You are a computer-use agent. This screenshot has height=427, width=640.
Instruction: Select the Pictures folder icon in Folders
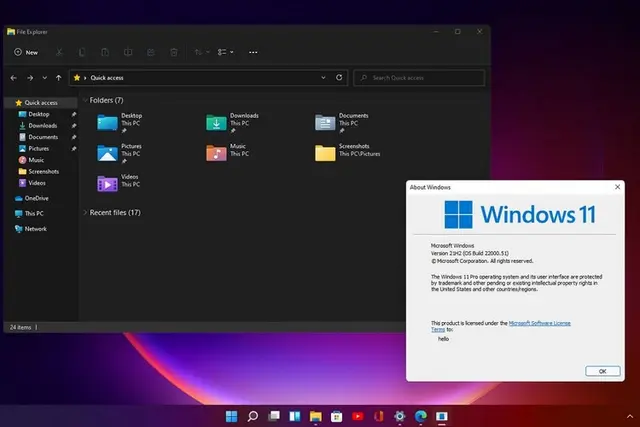[107, 153]
